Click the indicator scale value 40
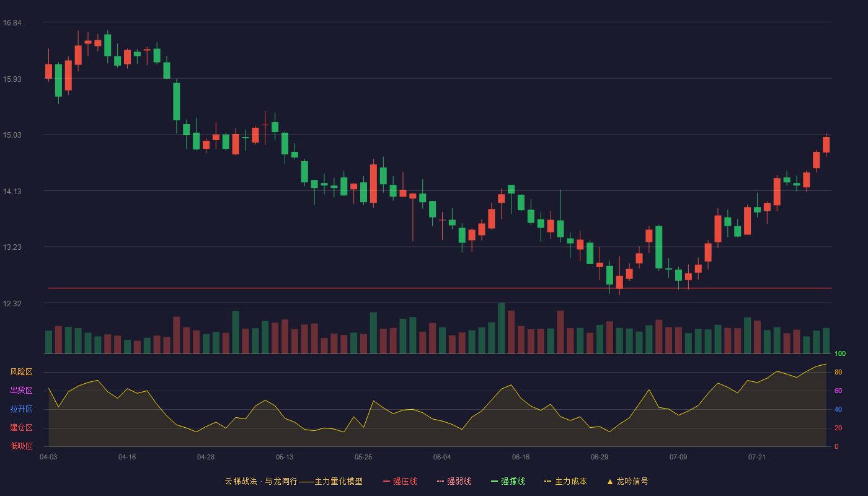 click(x=838, y=409)
